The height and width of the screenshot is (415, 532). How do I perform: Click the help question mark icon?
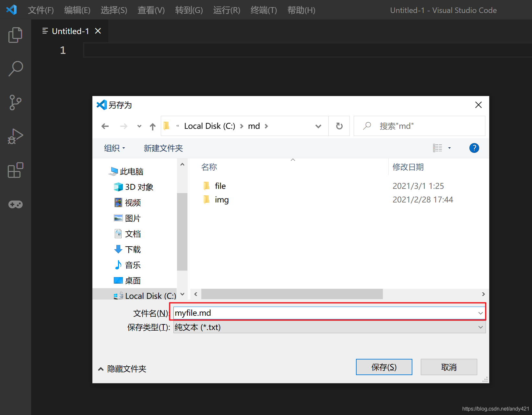474,148
